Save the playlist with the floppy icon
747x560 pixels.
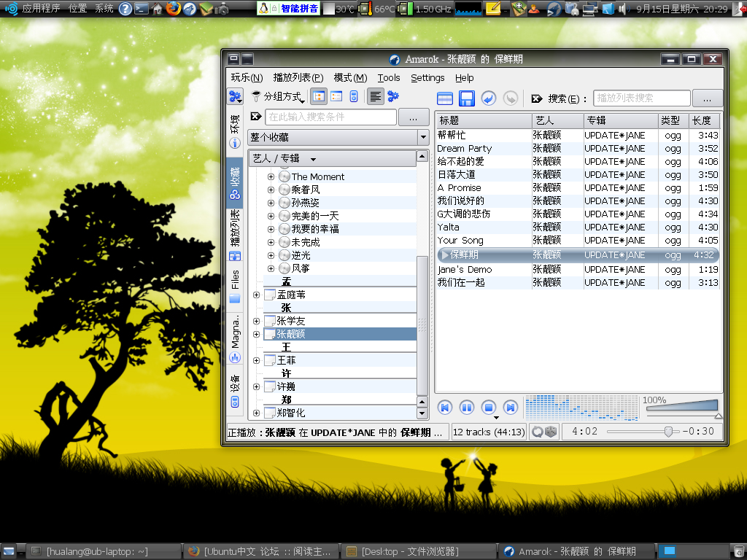[466, 98]
